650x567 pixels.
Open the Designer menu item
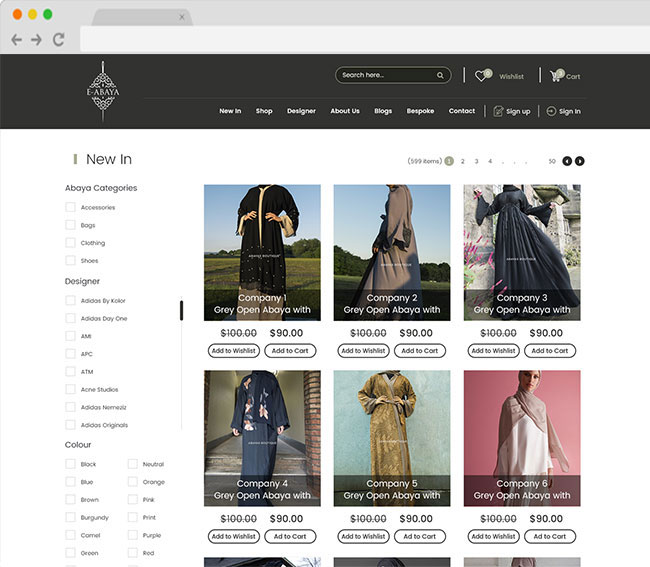pyautogui.click(x=301, y=111)
